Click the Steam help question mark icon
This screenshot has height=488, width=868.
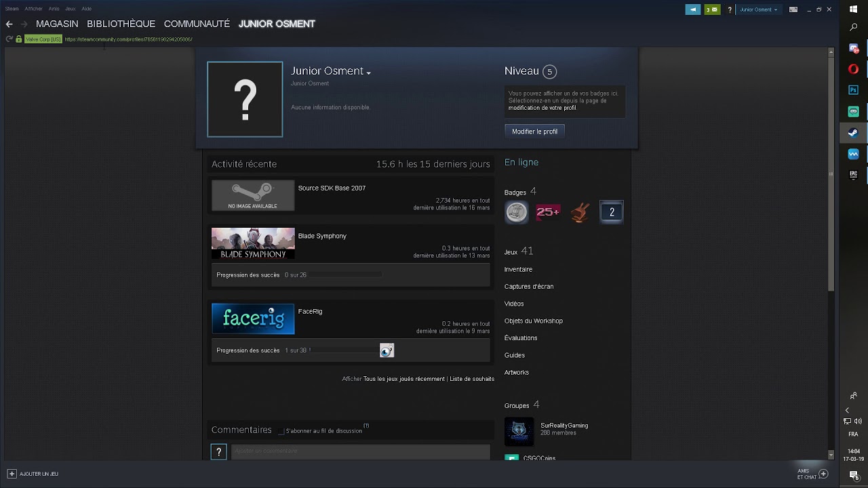(730, 9)
